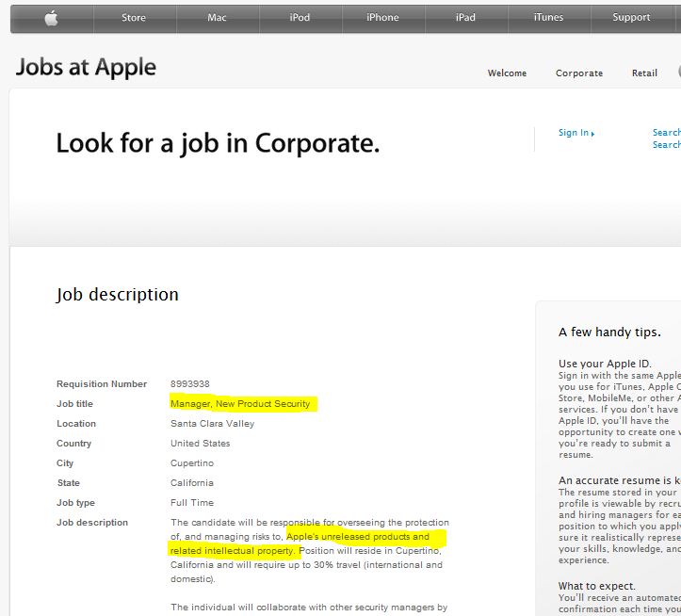Image resolution: width=681 pixels, height=616 pixels.
Task: Click the 'Use your Apple ID' tip title
Action: coord(605,364)
